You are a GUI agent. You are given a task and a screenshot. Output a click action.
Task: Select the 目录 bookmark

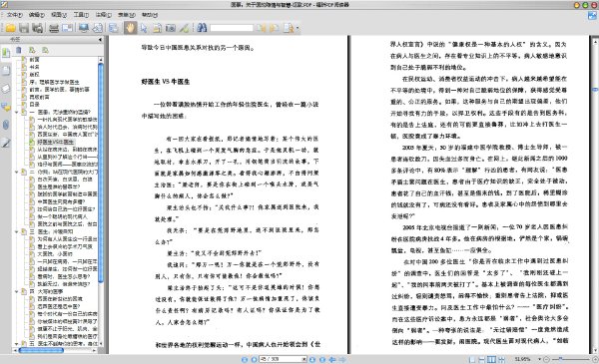pos(35,105)
